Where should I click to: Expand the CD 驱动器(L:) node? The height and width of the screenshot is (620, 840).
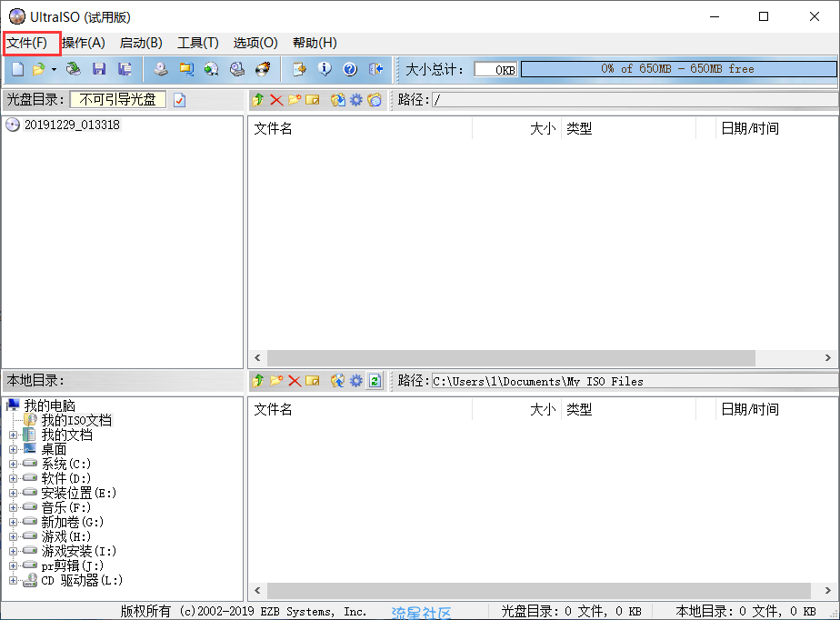click(x=14, y=580)
